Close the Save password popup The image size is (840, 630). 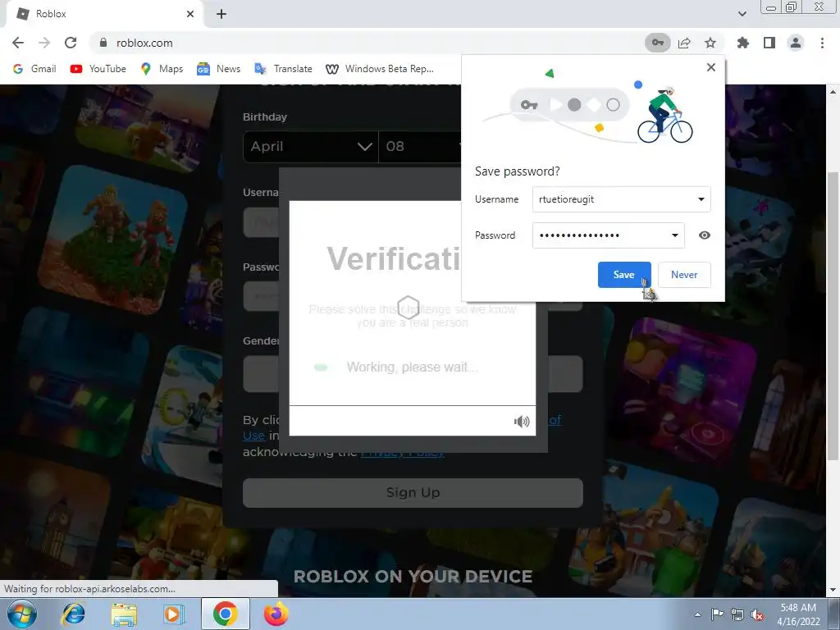(x=711, y=67)
